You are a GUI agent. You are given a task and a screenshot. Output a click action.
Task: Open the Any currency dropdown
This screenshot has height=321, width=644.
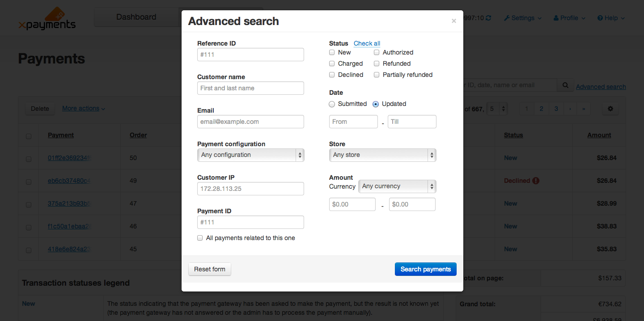[397, 186]
